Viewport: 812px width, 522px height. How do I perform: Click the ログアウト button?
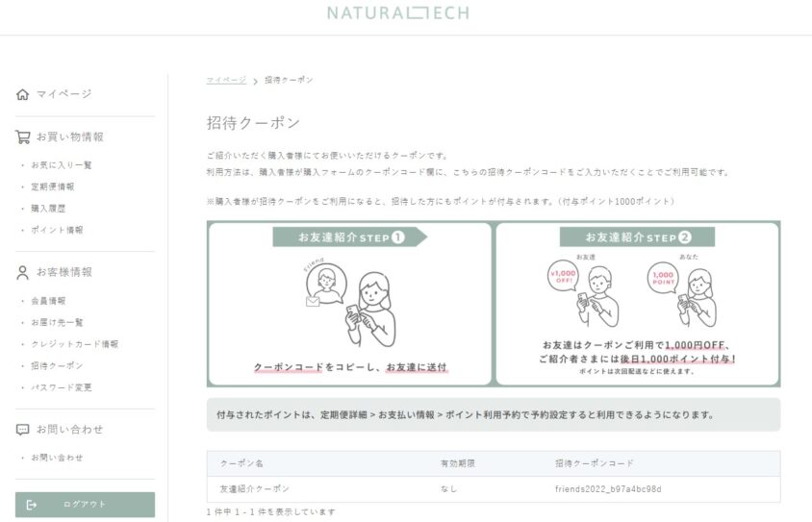click(85, 505)
